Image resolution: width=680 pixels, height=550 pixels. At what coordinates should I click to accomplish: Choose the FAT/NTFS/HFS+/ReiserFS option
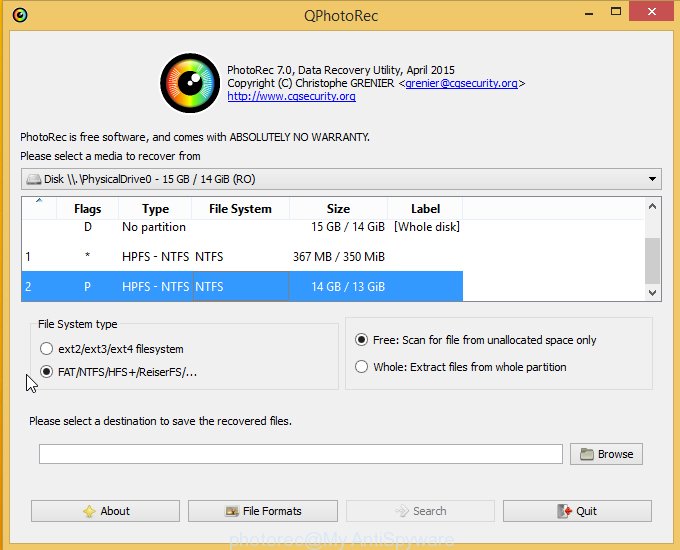pyautogui.click(x=48, y=372)
